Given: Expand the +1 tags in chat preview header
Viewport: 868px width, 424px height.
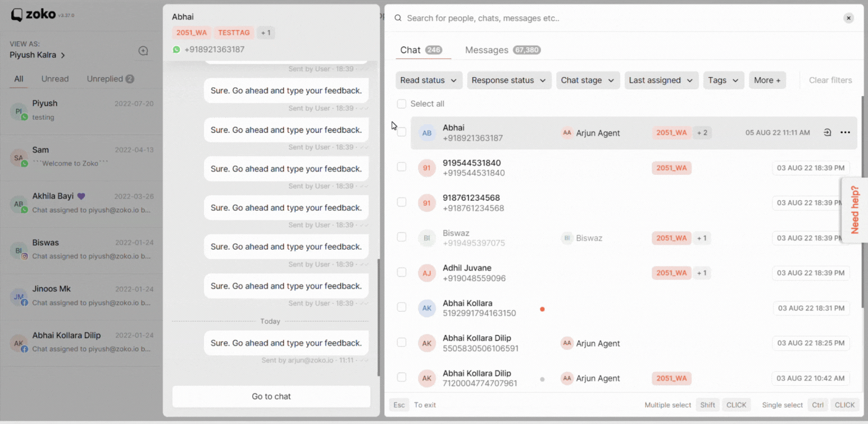Looking at the screenshot, I should pyautogui.click(x=266, y=33).
